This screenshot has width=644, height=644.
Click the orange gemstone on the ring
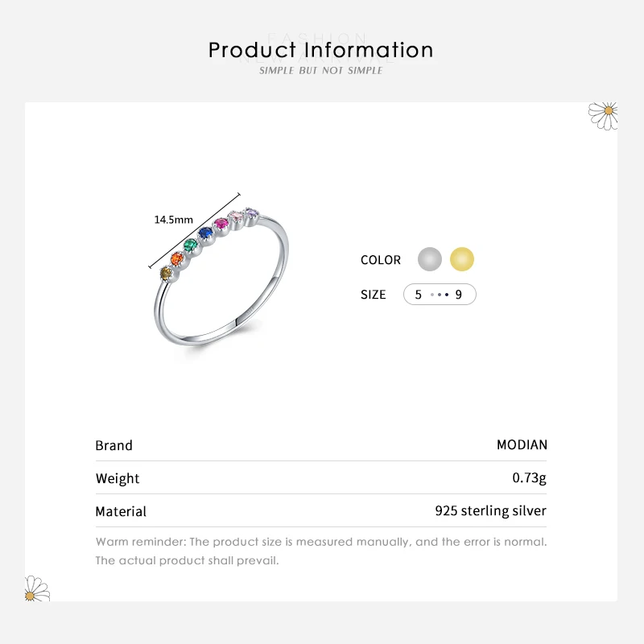178,258
